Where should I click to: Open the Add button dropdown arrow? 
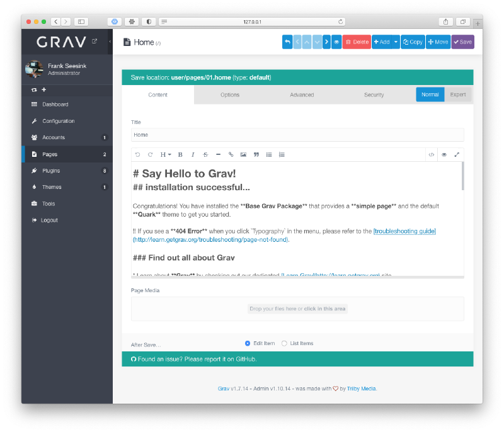pos(396,42)
